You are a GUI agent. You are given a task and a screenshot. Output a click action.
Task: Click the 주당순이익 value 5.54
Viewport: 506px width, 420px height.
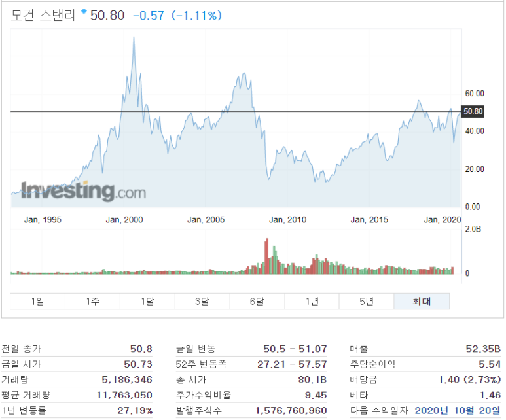click(x=490, y=364)
